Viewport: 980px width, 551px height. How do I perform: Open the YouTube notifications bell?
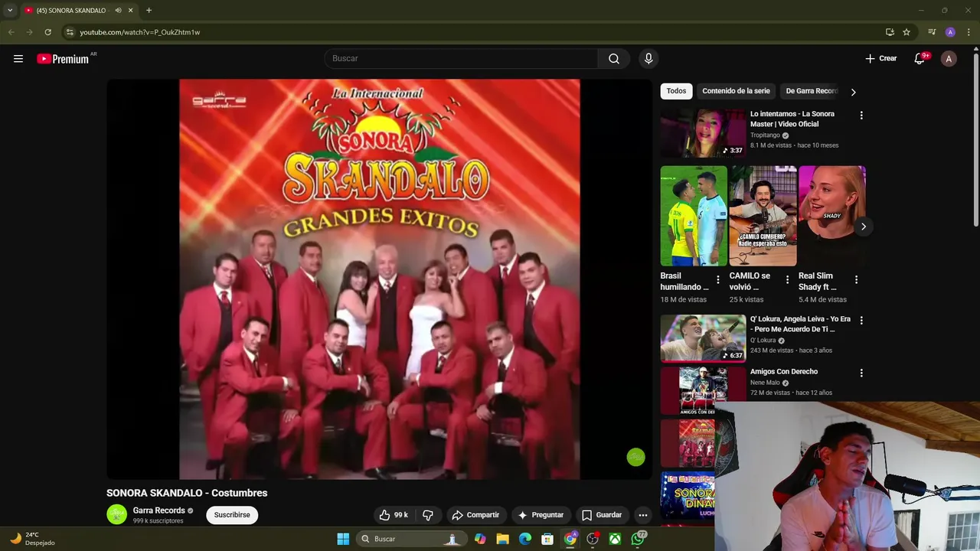(920, 59)
